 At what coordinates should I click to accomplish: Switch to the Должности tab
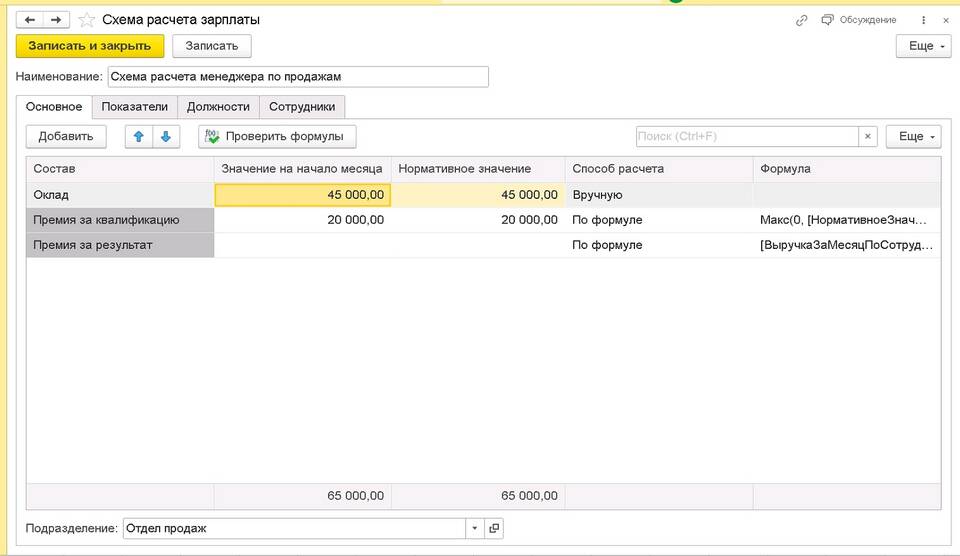(x=218, y=107)
